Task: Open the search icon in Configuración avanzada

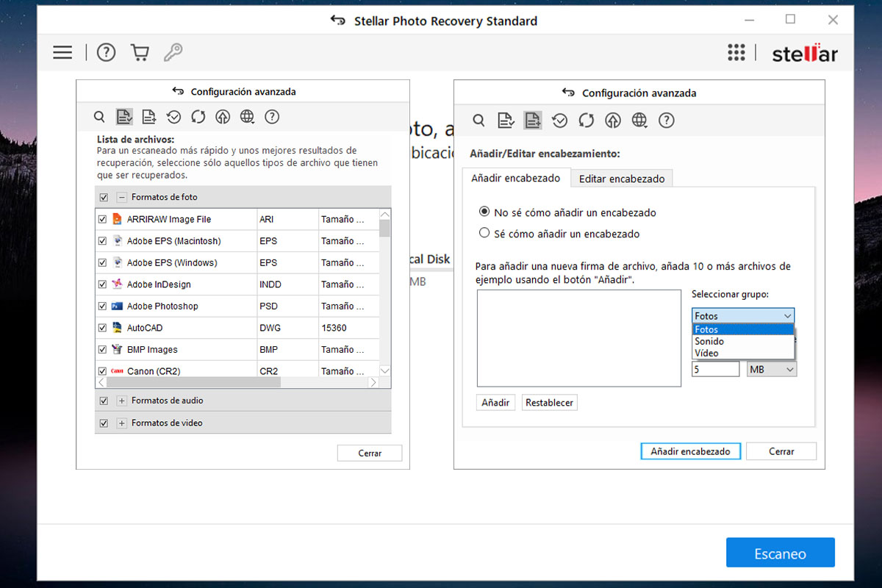Action: [99, 116]
